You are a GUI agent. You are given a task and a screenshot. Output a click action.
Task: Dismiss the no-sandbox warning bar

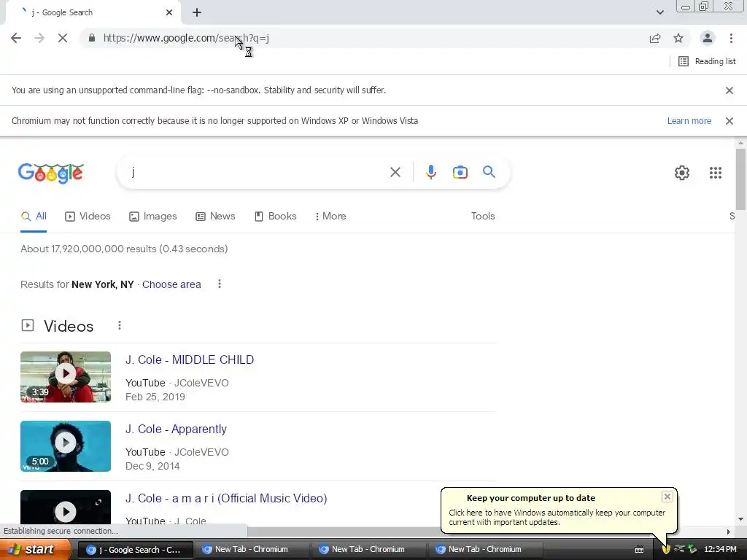pos(729,90)
